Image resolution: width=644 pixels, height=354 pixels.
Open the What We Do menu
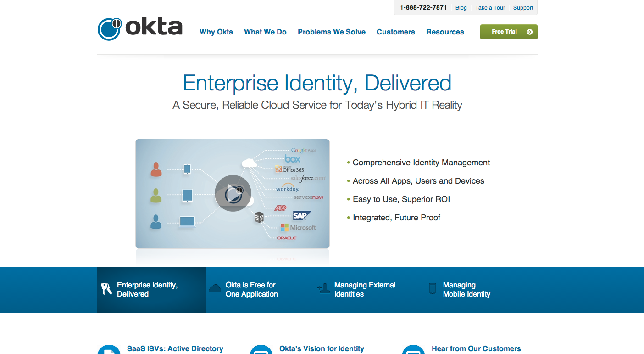pos(265,32)
